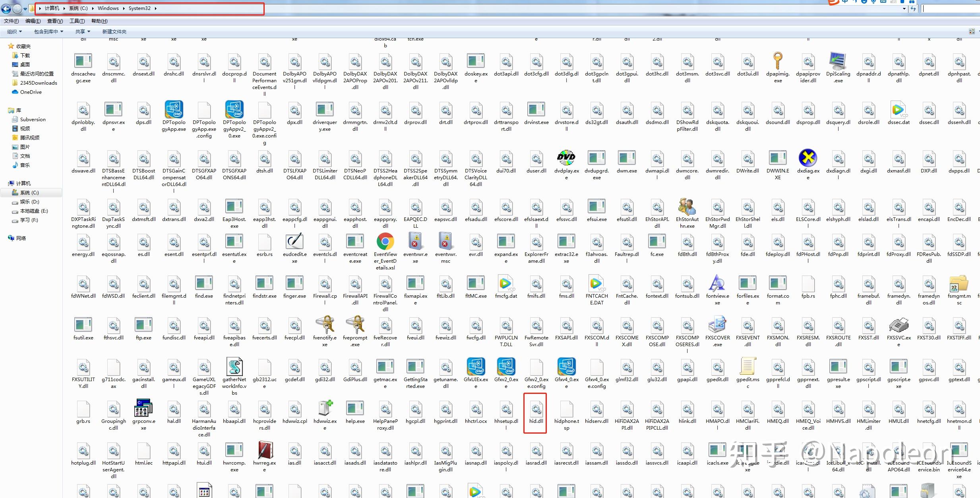Select the dssec.dat media file icon
This screenshot has width=980, height=498.
point(899,109)
